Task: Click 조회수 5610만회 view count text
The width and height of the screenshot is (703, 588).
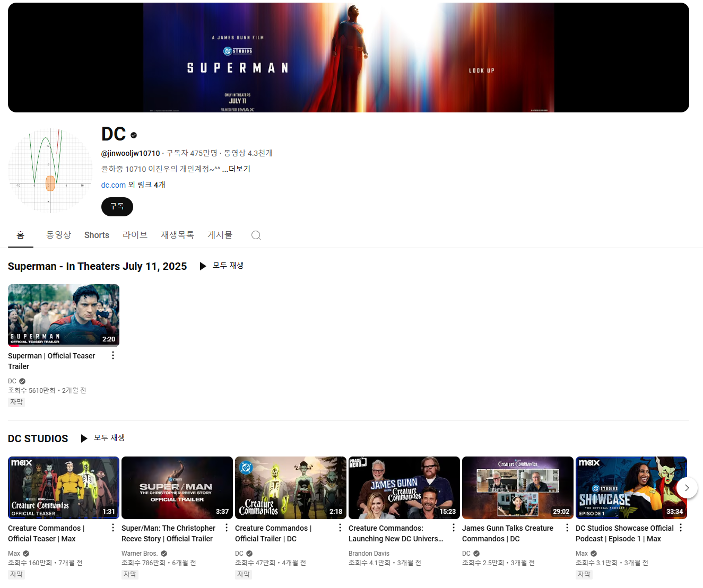Action: [31, 390]
